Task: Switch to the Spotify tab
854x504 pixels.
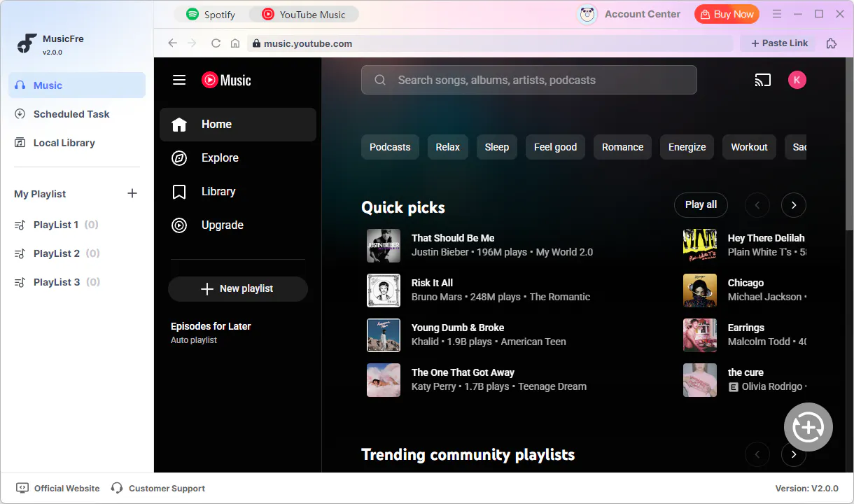Action: [211, 14]
